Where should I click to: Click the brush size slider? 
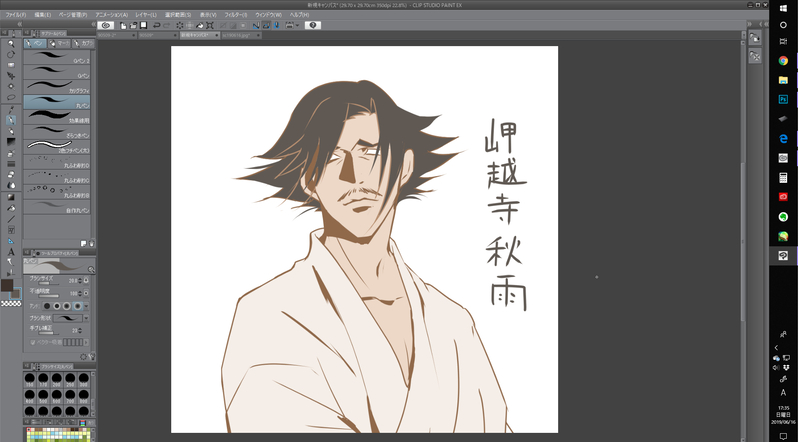(x=49, y=284)
